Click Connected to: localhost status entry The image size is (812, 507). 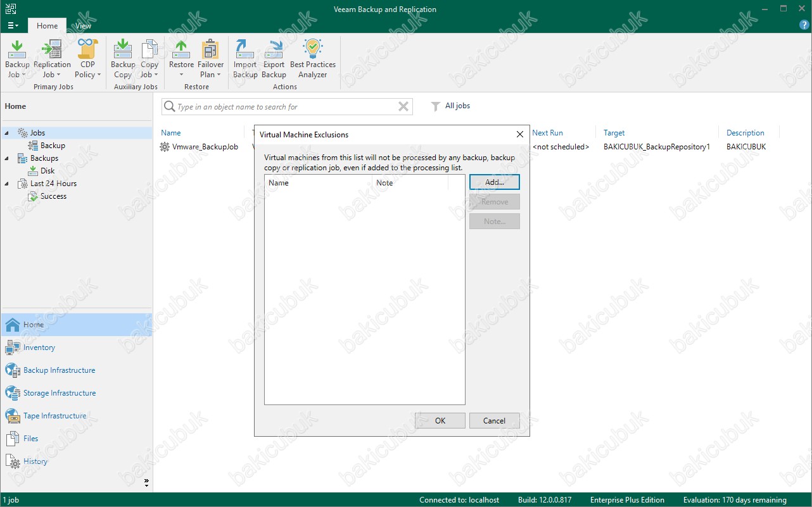pyautogui.click(x=459, y=500)
